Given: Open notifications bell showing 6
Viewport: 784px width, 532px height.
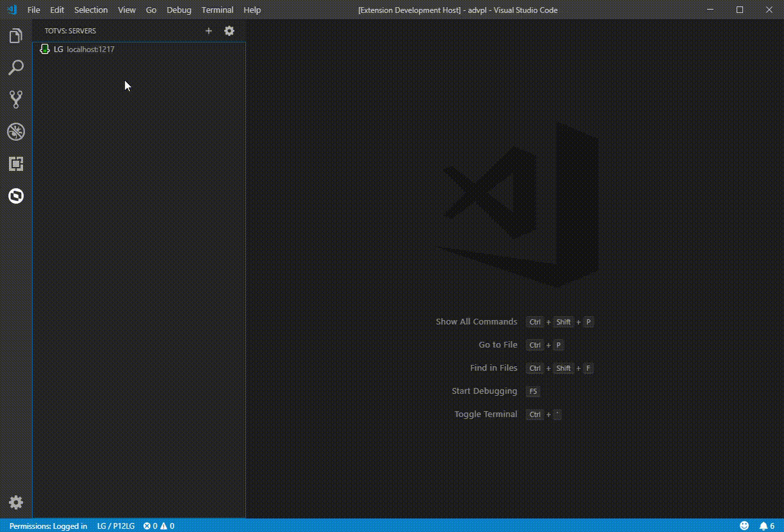Looking at the screenshot, I should pos(767,526).
